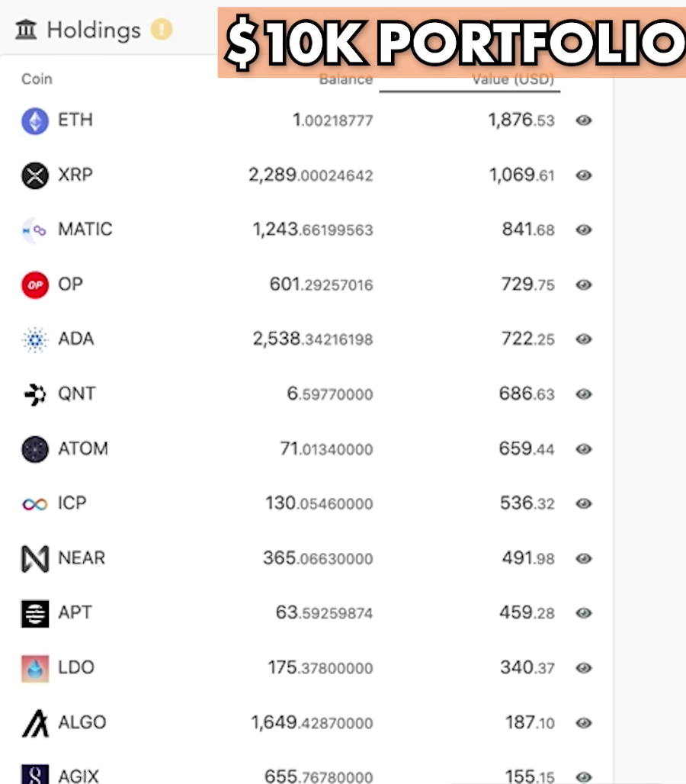Click the yellow Holdings warning icon
686x784 pixels.
coord(162,29)
